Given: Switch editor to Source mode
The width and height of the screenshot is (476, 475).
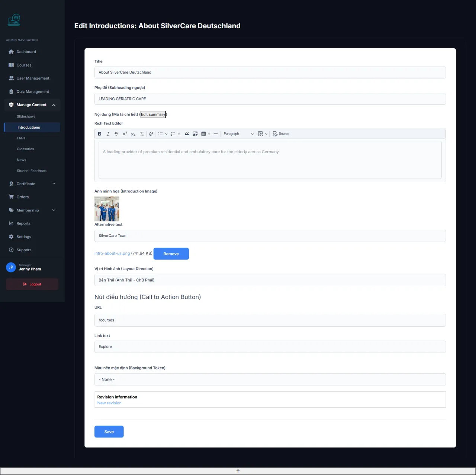Looking at the screenshot, I should (x=281, y=134).
